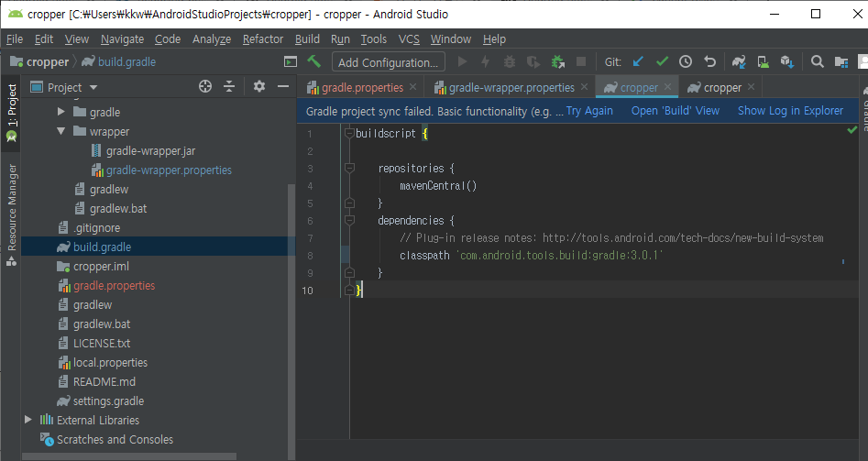Expand External Libraries node

[x=27, y=420]
